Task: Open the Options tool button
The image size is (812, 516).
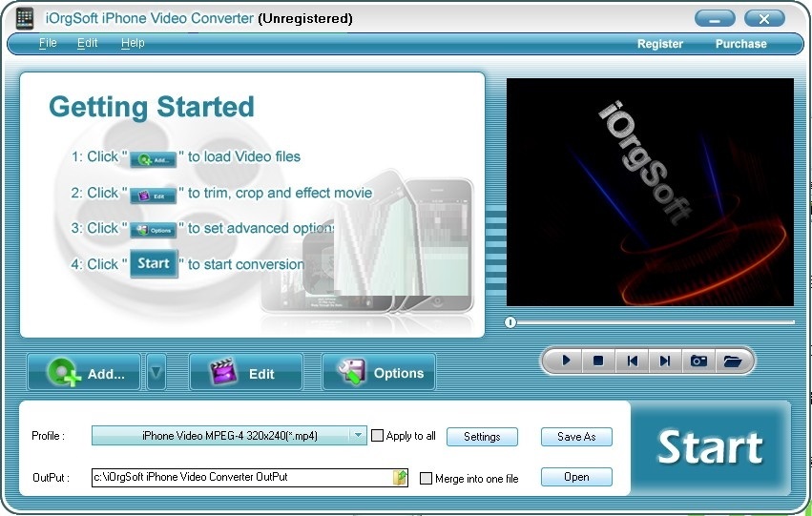Action: pos(379,372)
